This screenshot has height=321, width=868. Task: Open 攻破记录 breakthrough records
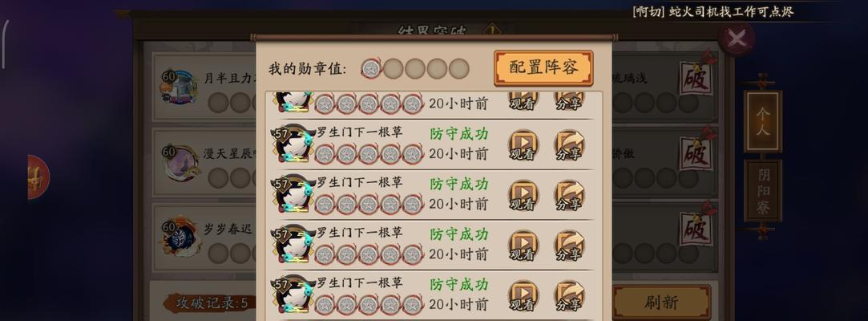click(x=212, y=303)
